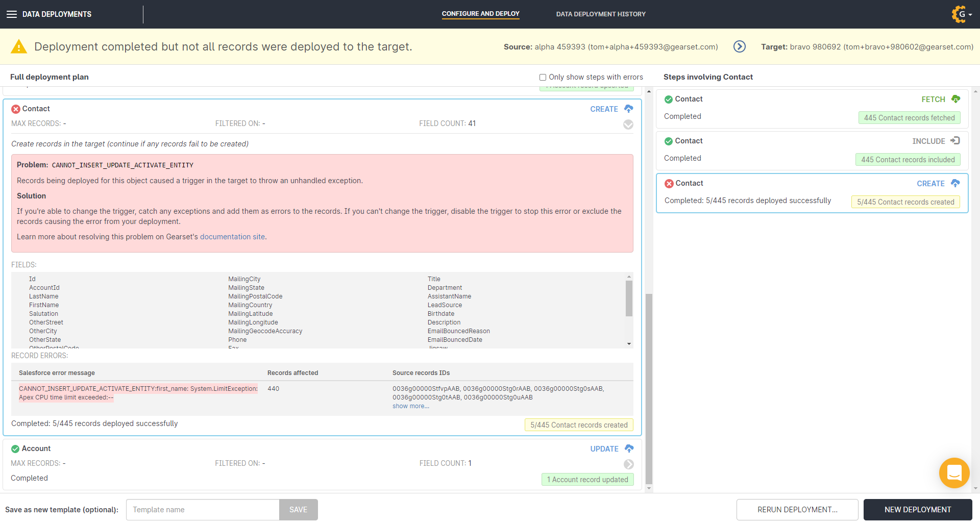The width and height of the screenshot is (980, 524).
Task: Expand more source record IDs
Action: coord(410,406)
